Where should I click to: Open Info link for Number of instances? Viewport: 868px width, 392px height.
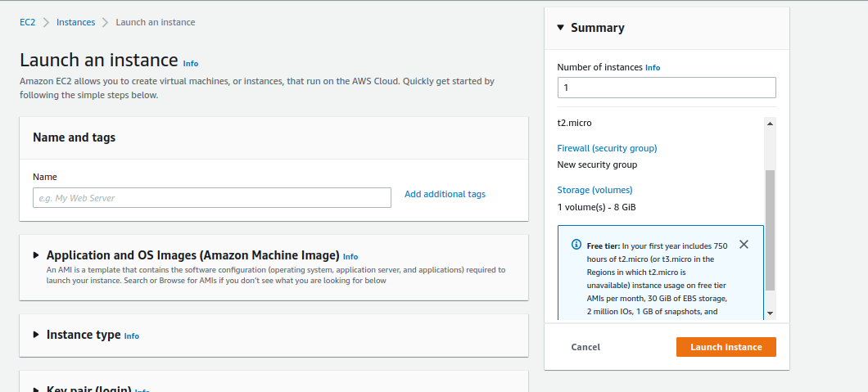653,67
